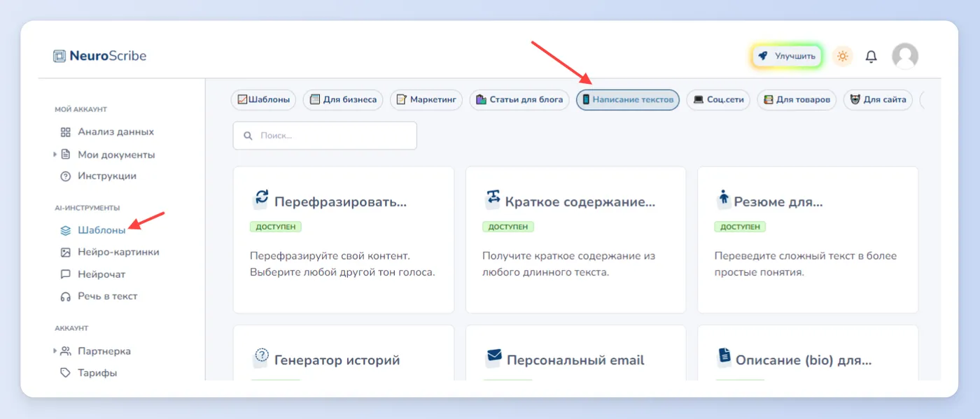
Task: Open the user avatar menu
Action: tap(905, 56)
